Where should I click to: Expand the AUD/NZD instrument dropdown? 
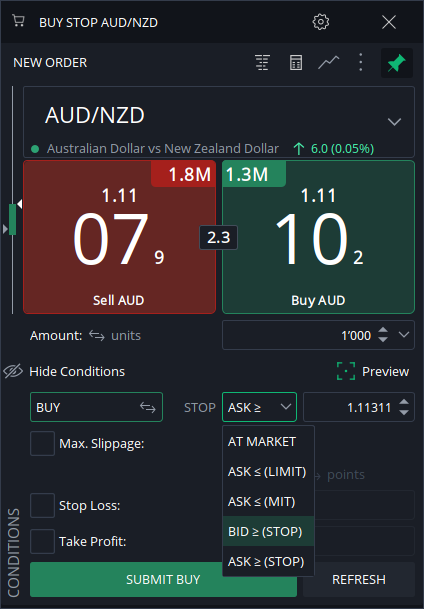pos(394,122)
